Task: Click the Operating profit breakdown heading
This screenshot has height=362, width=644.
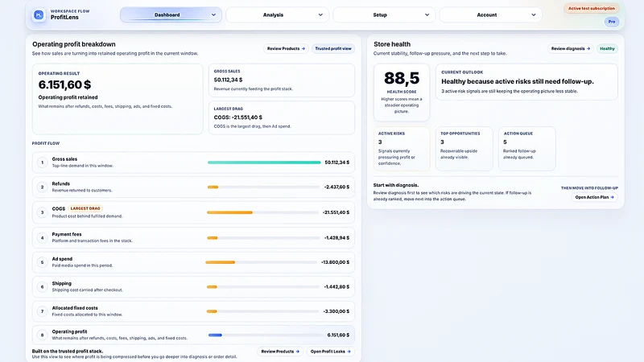Action: point(74,44)
